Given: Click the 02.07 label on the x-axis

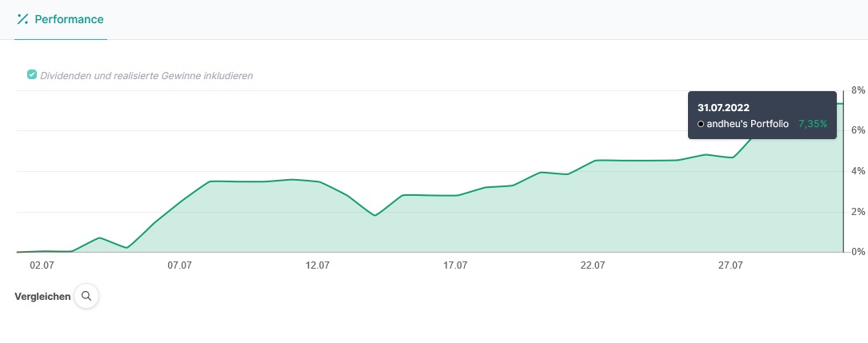Looking at the screenshot, I should 42,265.
